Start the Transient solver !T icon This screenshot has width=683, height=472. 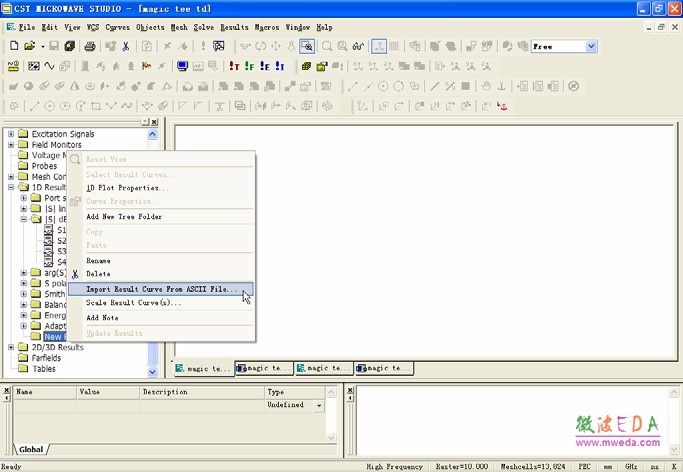point(234,66)
